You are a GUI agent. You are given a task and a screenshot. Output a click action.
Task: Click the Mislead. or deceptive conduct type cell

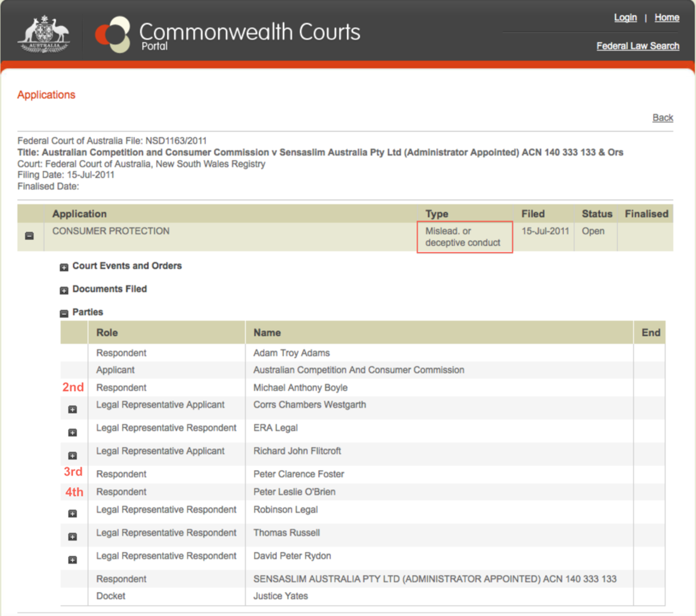pos(463,237)
